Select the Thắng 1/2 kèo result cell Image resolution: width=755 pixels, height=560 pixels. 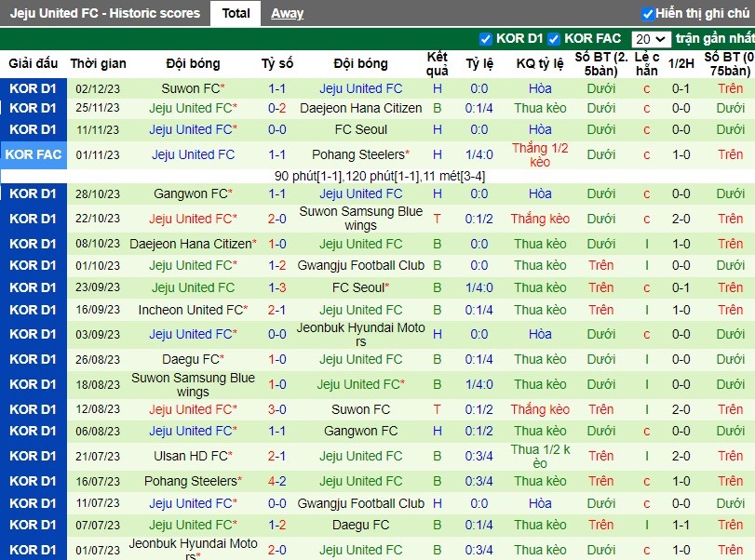(x=540, y=155)
